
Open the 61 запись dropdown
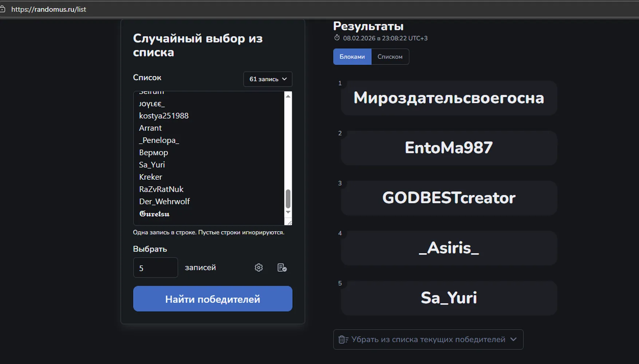[268, 79]
